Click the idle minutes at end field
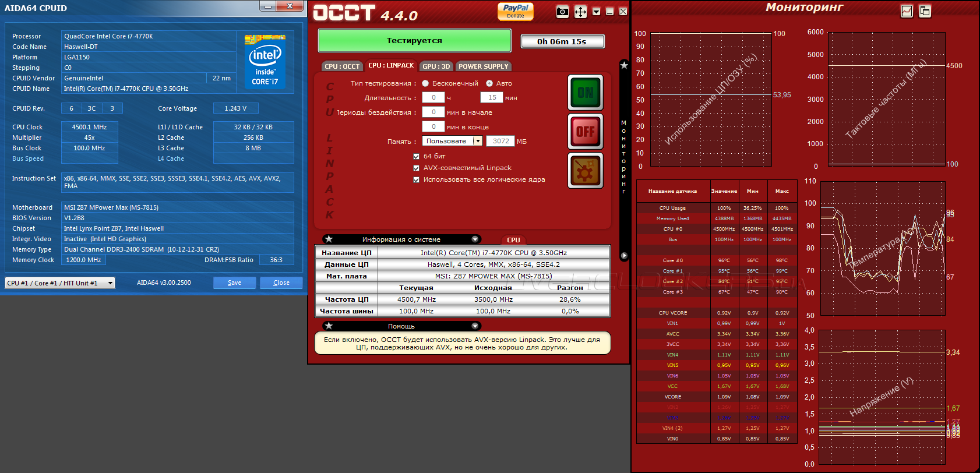 [433, 126]
